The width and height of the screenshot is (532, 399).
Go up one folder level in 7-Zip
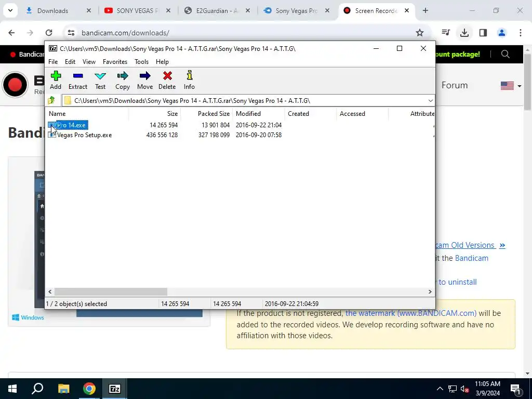click(x=51, y=100)
